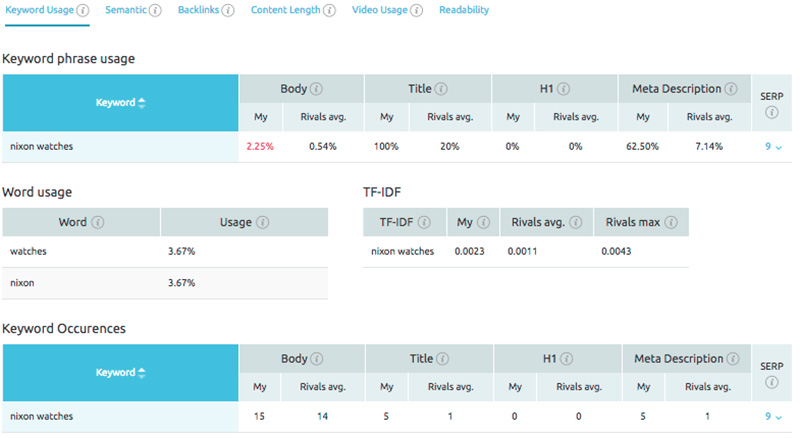Expand SERP position 9 in Occurences row
This screenshot has width=800, height=438.
(x=773, y=417)
